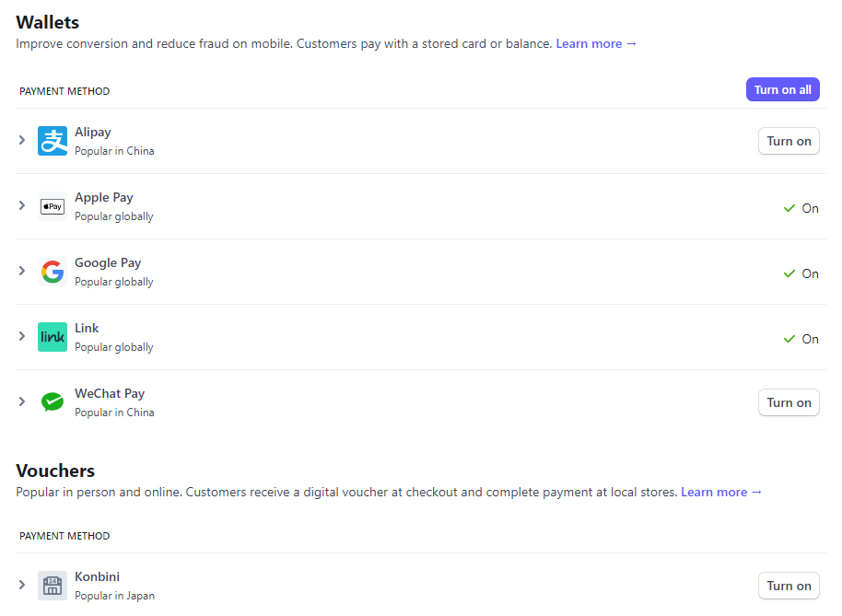
Task: Open Learn more link under Vouchers
Action: pyautogui.click(x=721, y=492)
